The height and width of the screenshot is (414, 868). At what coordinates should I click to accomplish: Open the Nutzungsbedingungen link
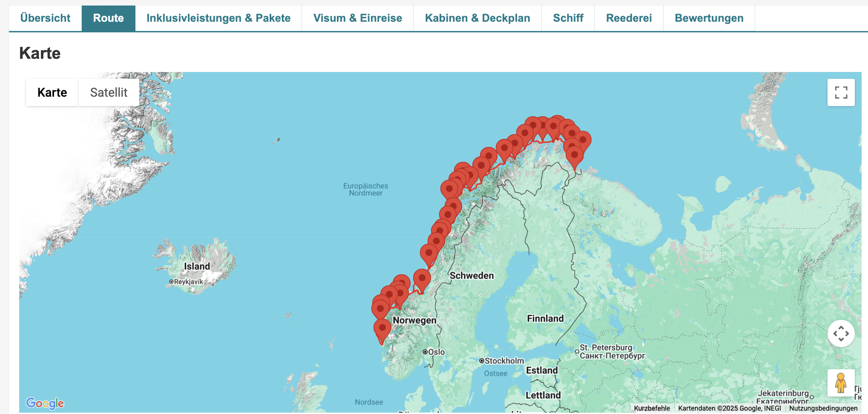pyautogui.click(x=823, y=408)
